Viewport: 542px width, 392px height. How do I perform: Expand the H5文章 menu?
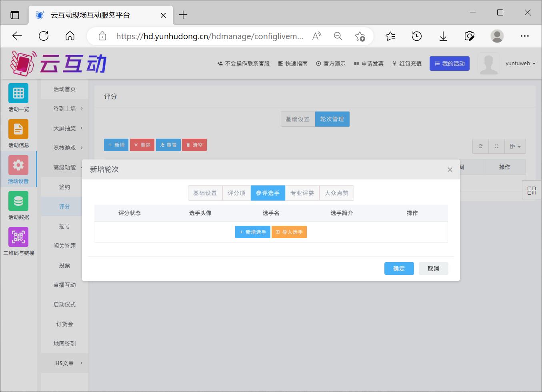pos(64,363)
